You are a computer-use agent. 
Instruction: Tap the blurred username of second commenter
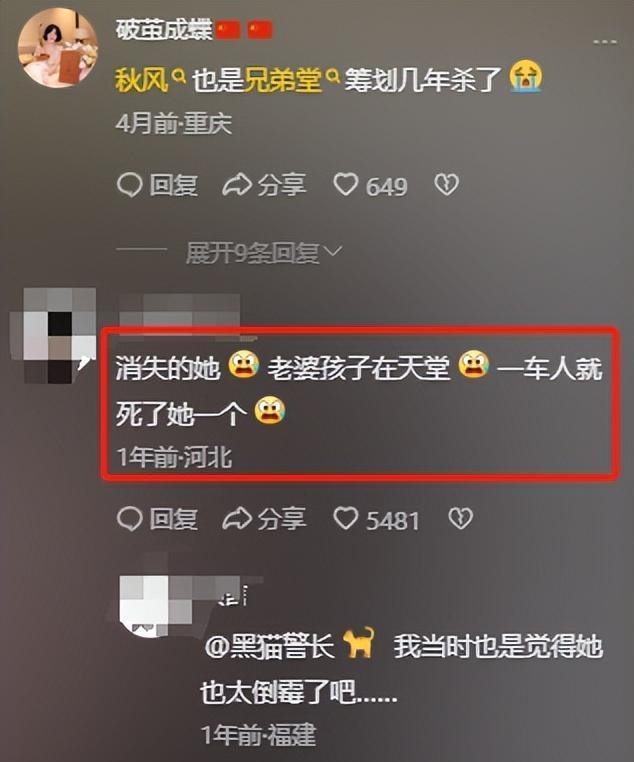[x=180, y=310]
